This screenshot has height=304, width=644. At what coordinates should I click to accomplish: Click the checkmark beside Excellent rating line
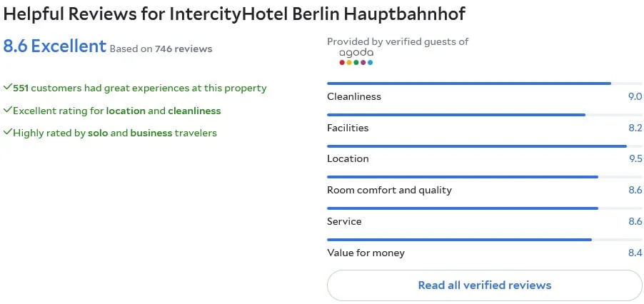coord(7,110)
